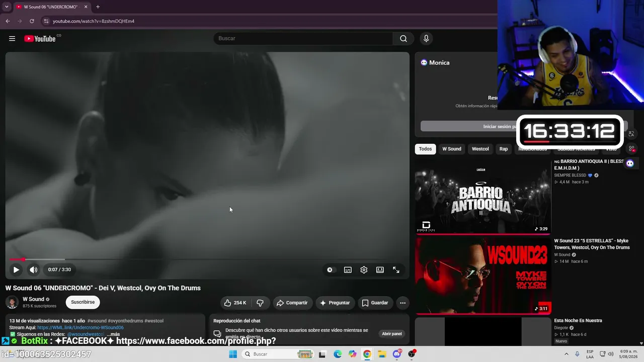Open video player settings gear

[x=364, y=270]
